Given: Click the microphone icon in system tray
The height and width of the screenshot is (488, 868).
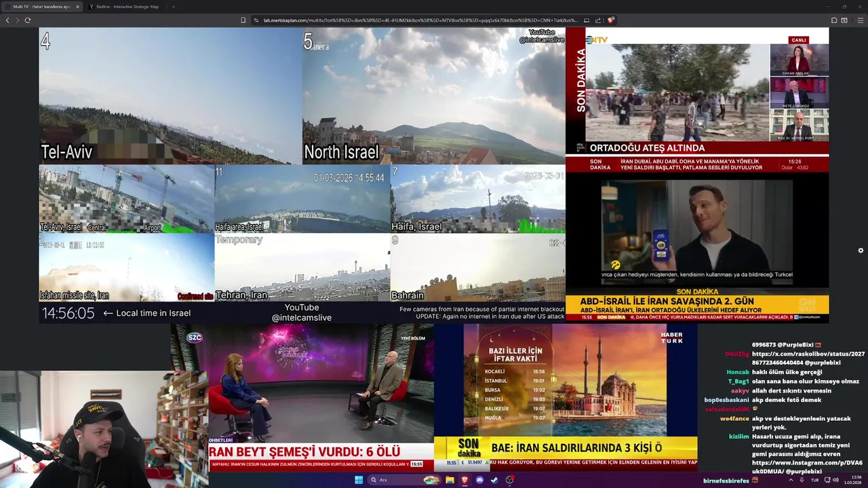Looking at the screenshot, I should pos(802,480).
